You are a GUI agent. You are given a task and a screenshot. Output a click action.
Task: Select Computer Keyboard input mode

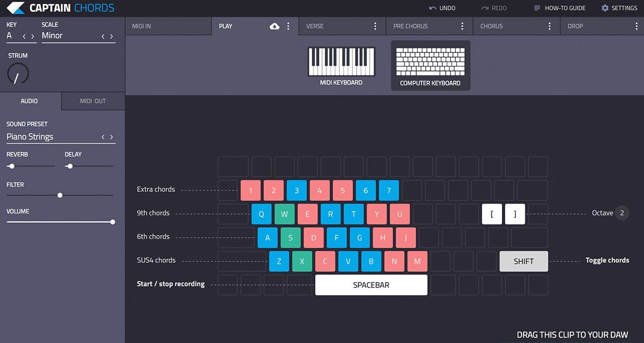[431, 66]
